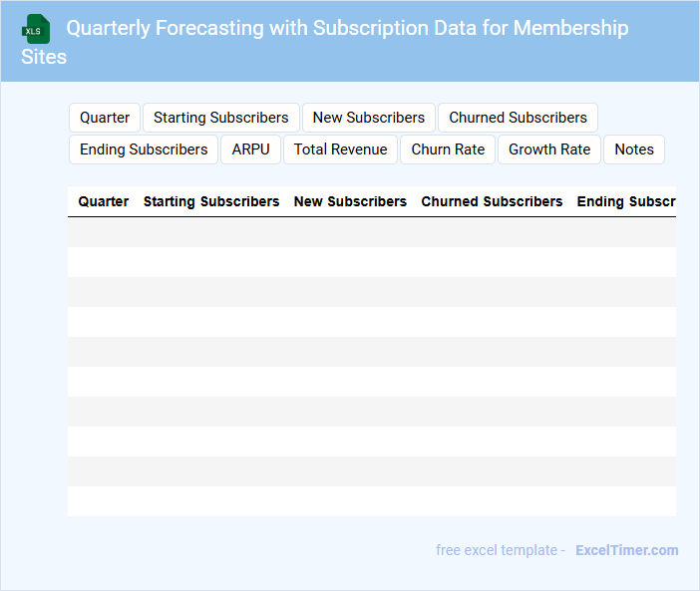Click the Churn Rate tag

point(448,149)
